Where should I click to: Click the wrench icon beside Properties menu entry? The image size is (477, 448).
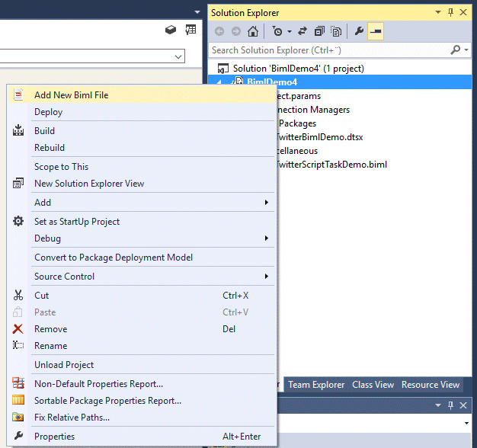tap(18, 436)
